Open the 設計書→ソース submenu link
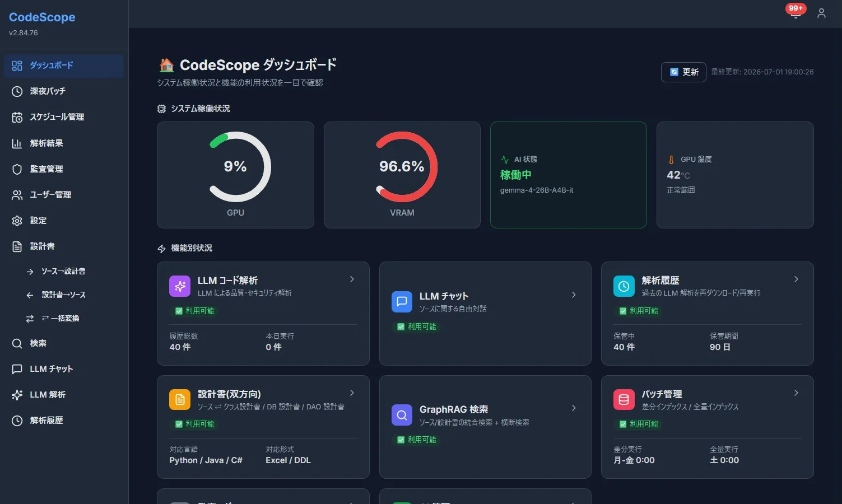Screen dimensions: 842x504 [x=64, y=295]
